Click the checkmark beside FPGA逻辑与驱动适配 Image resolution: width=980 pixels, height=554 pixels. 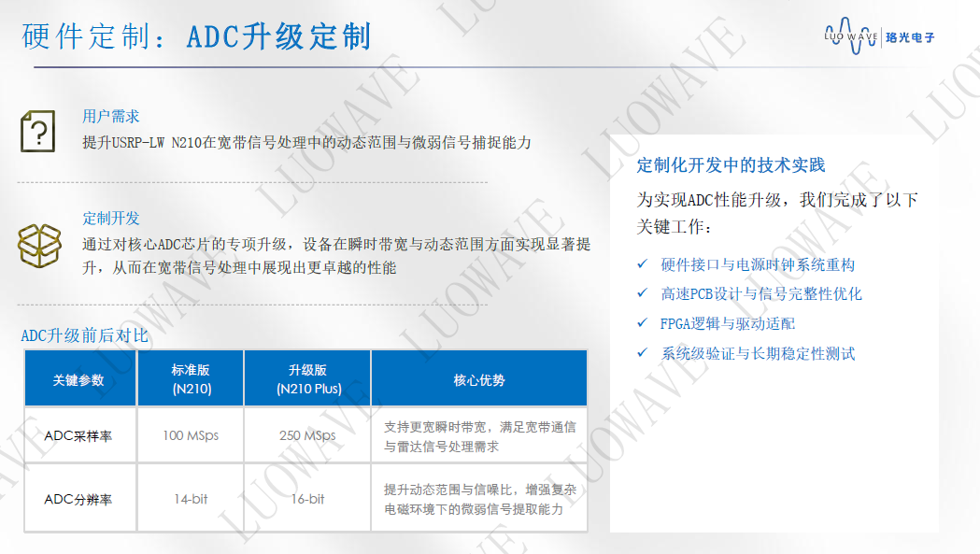coord(641,323)
